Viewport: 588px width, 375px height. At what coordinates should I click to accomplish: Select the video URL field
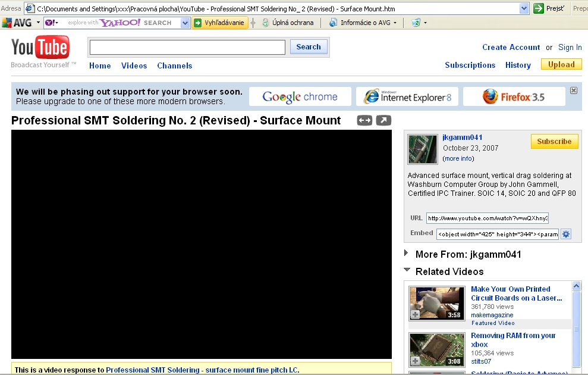[x=488, y=218]
